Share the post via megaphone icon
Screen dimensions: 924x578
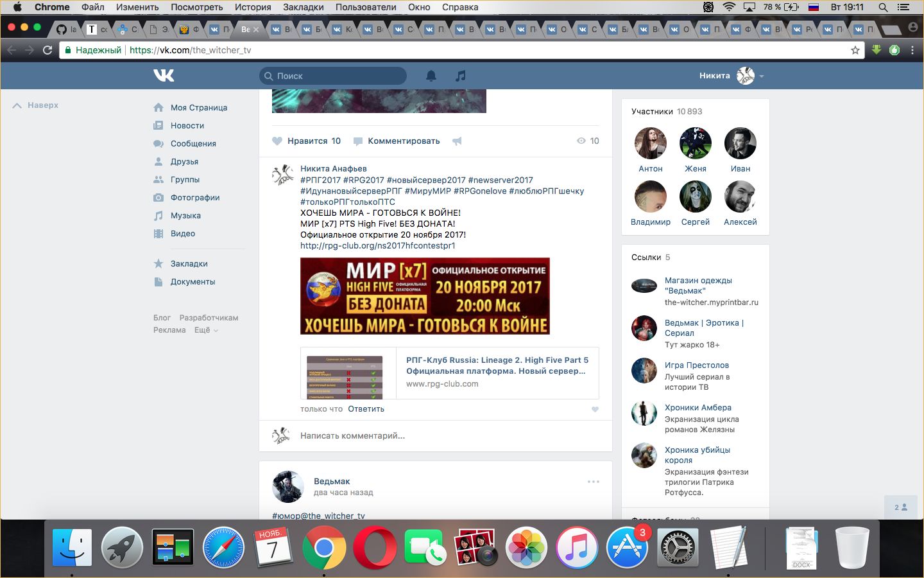(x=457, y=141)
